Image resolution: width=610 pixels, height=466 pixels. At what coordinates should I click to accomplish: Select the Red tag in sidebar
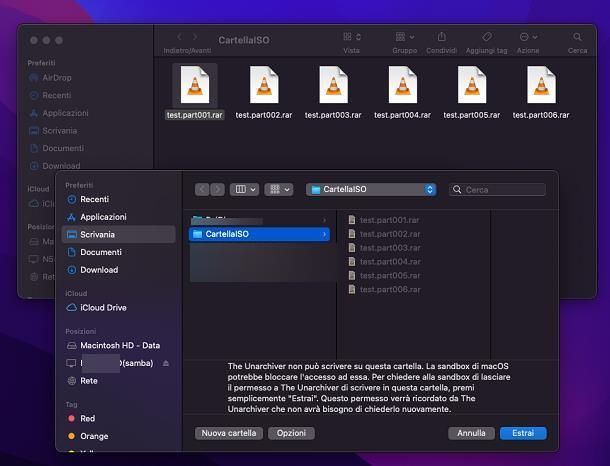coord(87,419)
